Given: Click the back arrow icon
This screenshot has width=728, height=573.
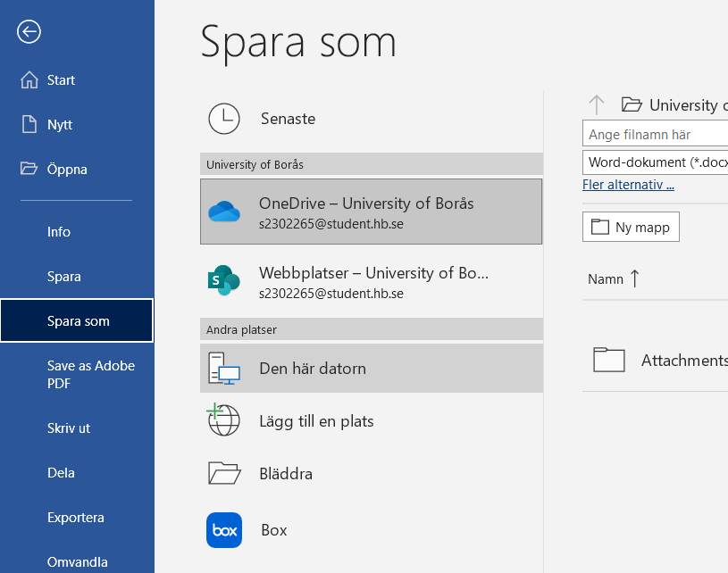Looking at the screenshot, I should point(29,32).
